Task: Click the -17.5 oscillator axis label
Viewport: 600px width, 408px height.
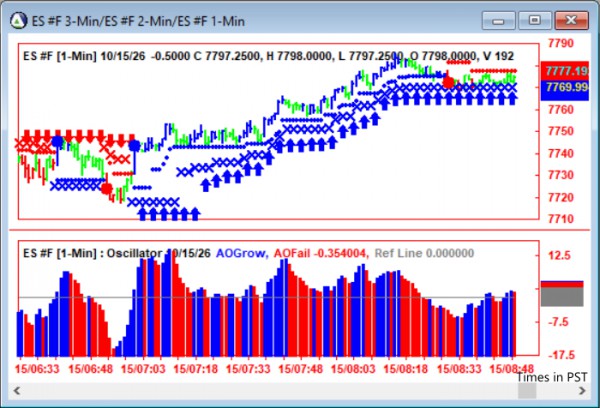Action: (x=562, y=355)
